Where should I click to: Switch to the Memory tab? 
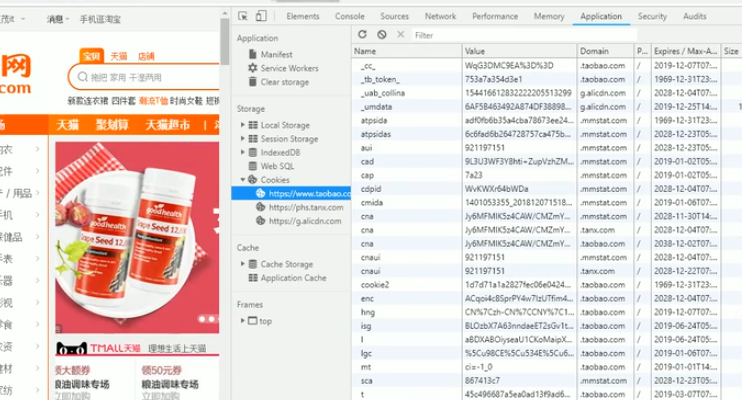[549, 16]
